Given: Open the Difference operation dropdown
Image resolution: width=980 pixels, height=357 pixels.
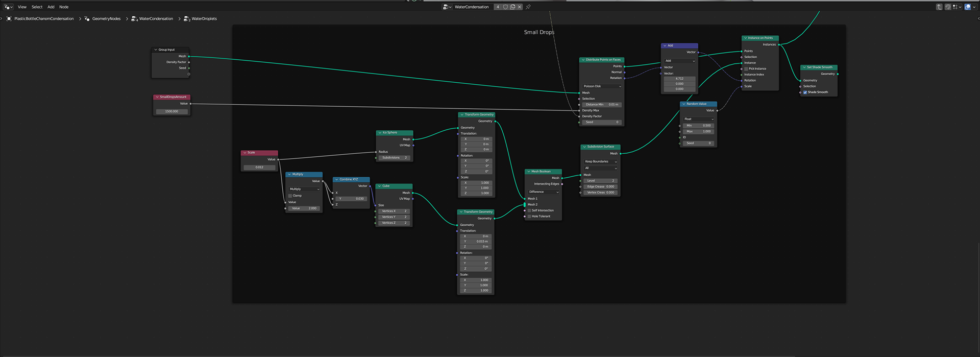Looking at the screenshot, I should point(544,192).
